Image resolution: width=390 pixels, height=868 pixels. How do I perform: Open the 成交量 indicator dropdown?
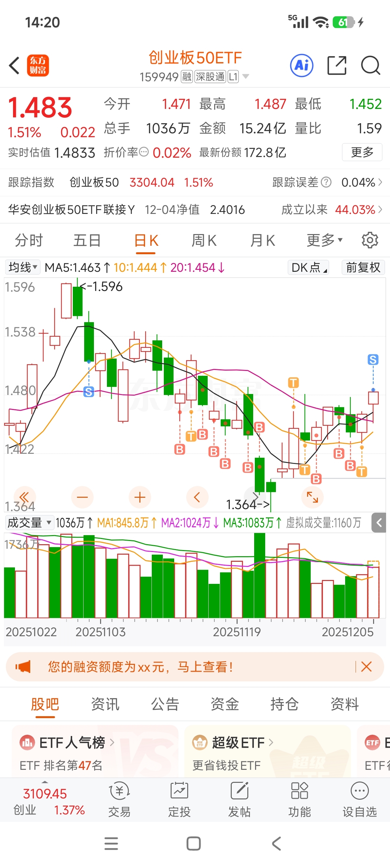coord(29,523)
